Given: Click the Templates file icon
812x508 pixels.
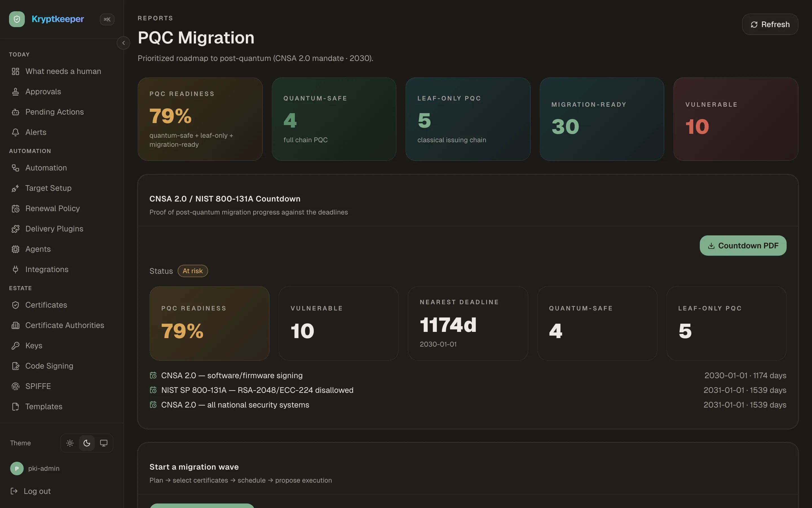Looking at the screenshot, I should click(16, 406).
